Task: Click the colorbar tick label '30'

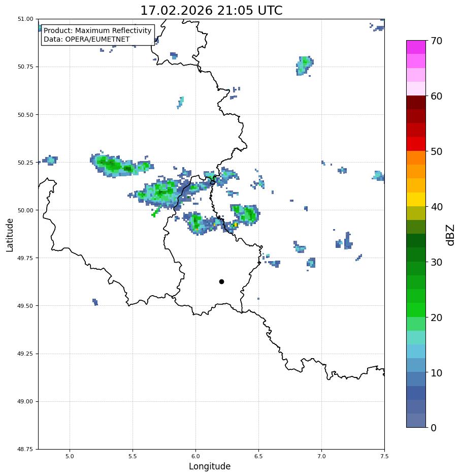Action: 437,262
